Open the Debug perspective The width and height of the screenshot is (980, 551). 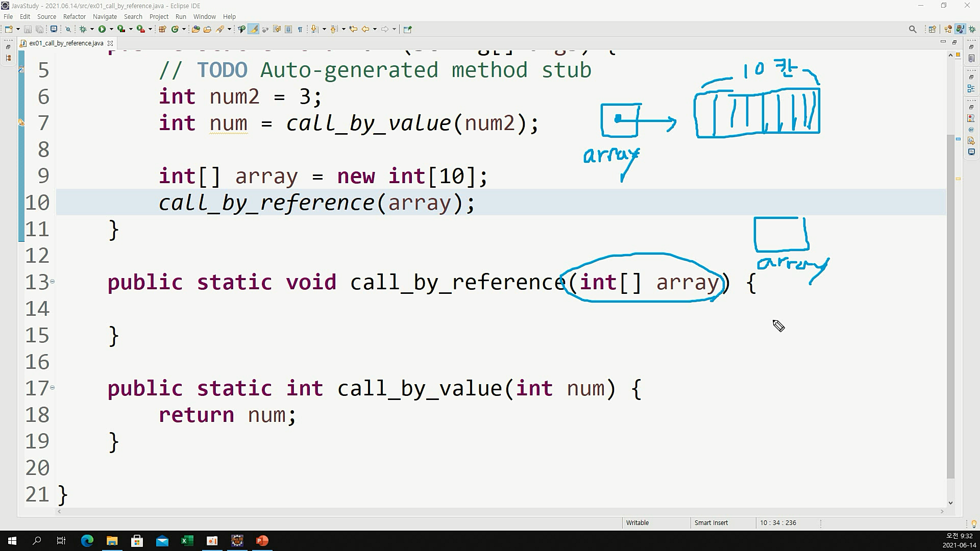point(972,29)
